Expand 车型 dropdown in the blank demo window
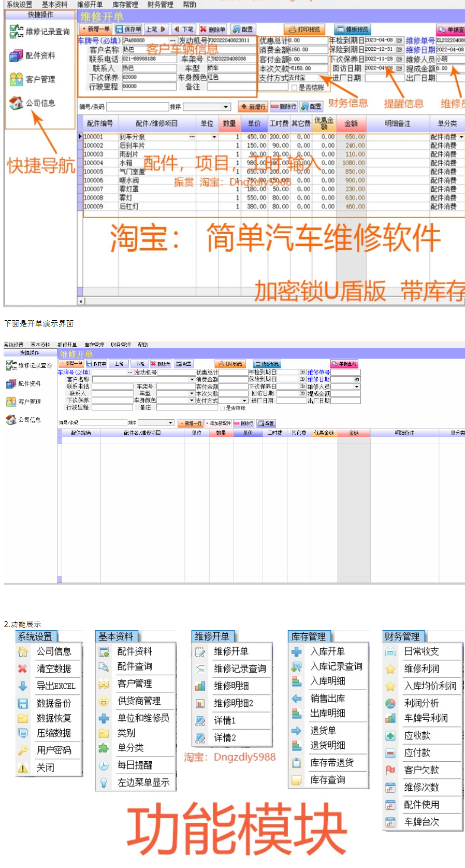This screenshot has width=465, height=868. coord(192,393)
